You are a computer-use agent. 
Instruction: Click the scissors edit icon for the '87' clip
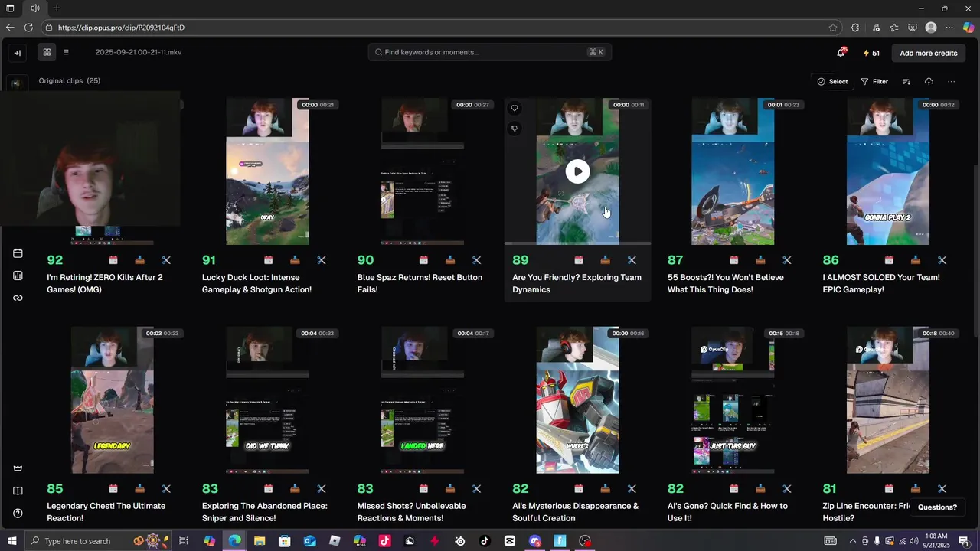click(786, 260)
